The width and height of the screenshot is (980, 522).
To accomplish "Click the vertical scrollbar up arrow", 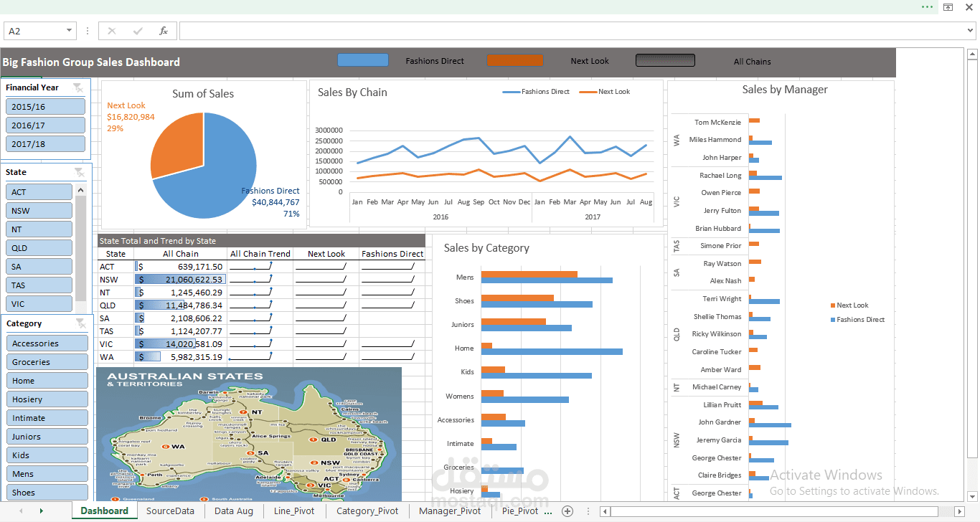I will [972, 54].
